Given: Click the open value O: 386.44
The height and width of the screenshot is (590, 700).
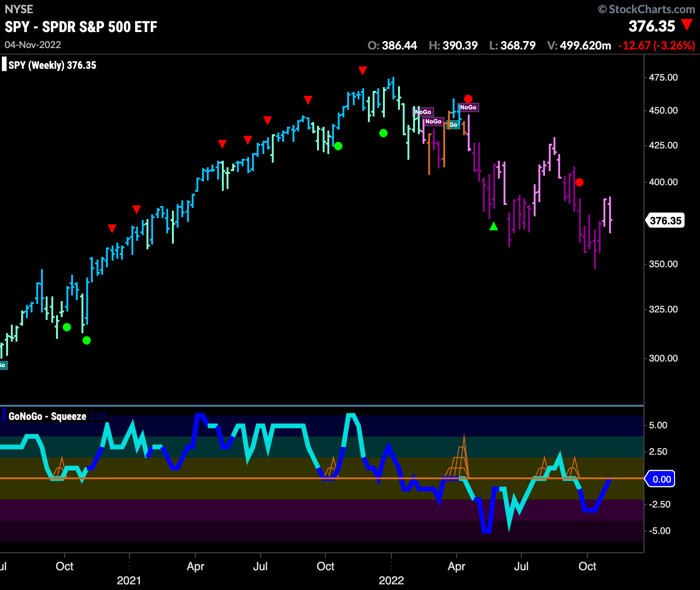Looking at the screenshot, I should 392,46.
